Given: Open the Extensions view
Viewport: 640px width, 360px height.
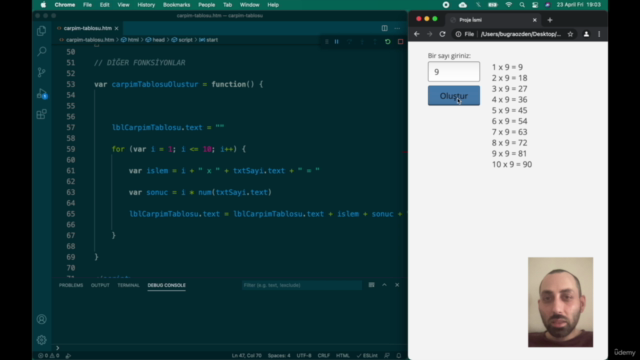Looking at the screenshot, I should [x=41, y=114].
